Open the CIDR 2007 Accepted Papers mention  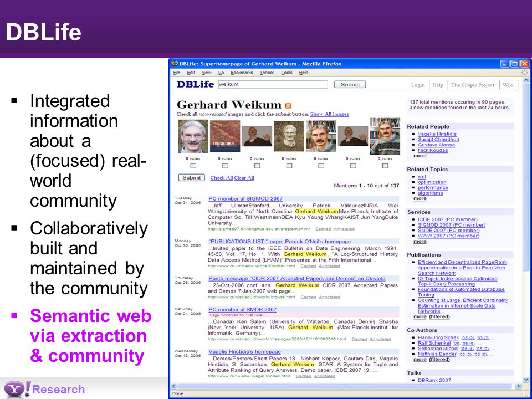[297, 279]
